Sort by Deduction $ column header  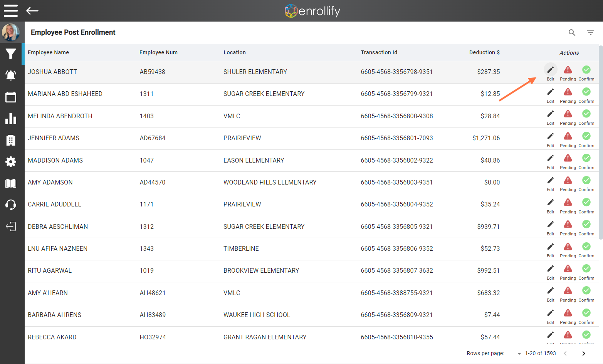(x=484, y=52)
